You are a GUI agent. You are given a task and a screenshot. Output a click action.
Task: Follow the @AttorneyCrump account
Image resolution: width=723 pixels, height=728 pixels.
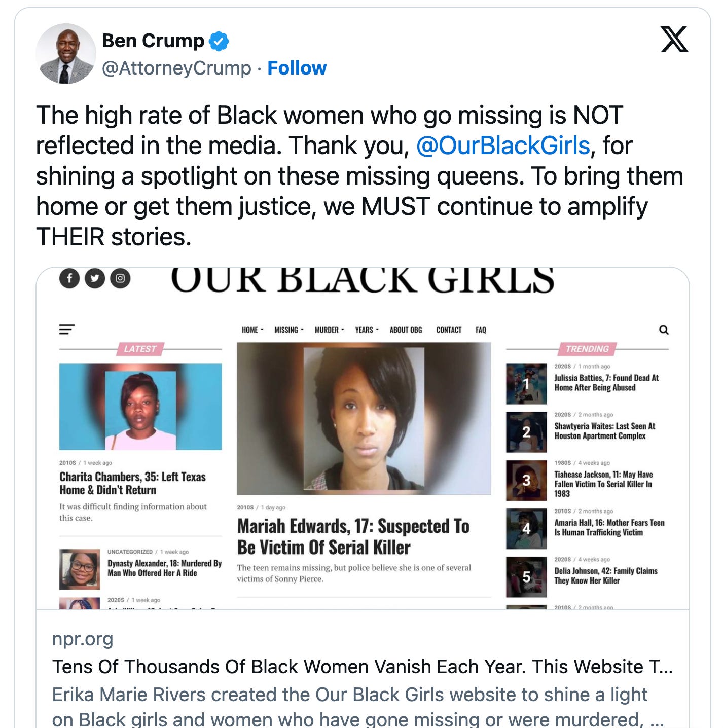pyautogui.click(x=297, y=68)
